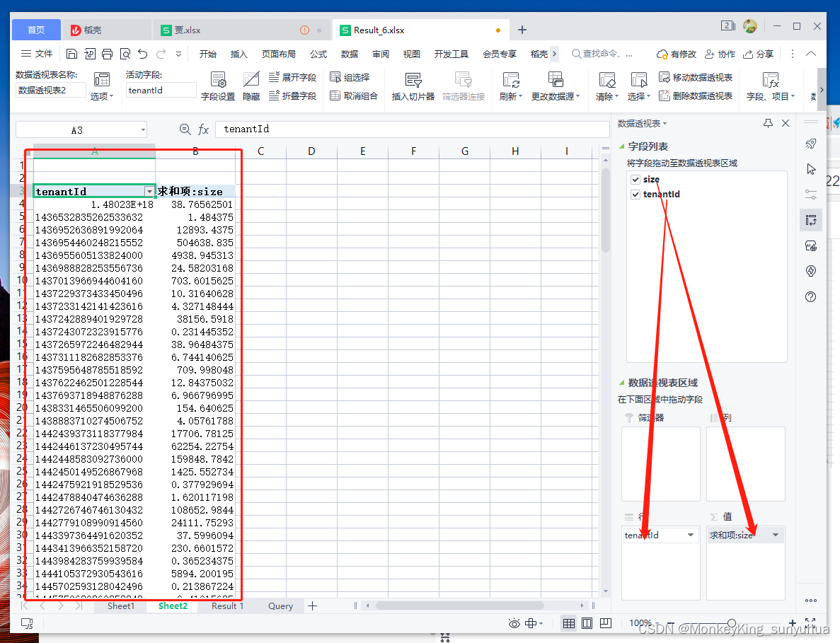The height and width of the screenshot is (643, 840).
Task: Open the 清除 dropdown
Action: 607,96
